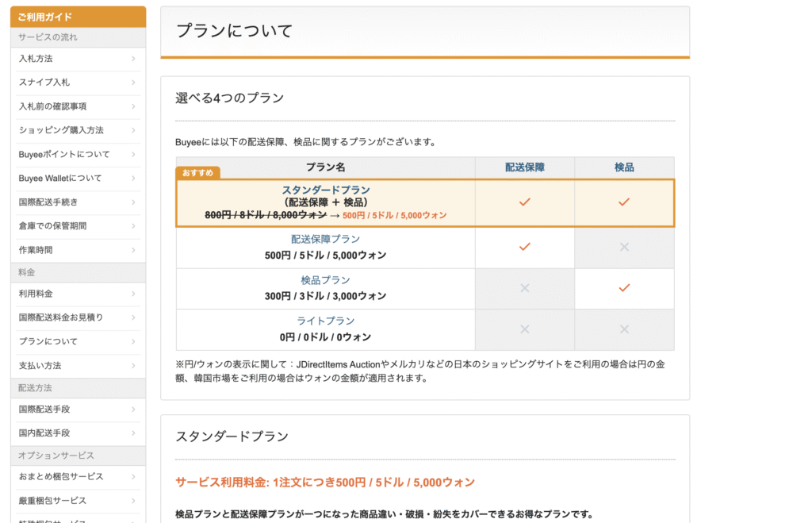This screenshot has width=812, height=523.
Task: Click the 配送保障 checkmark in 配送保障プラン row
Action: coord(524,247)
